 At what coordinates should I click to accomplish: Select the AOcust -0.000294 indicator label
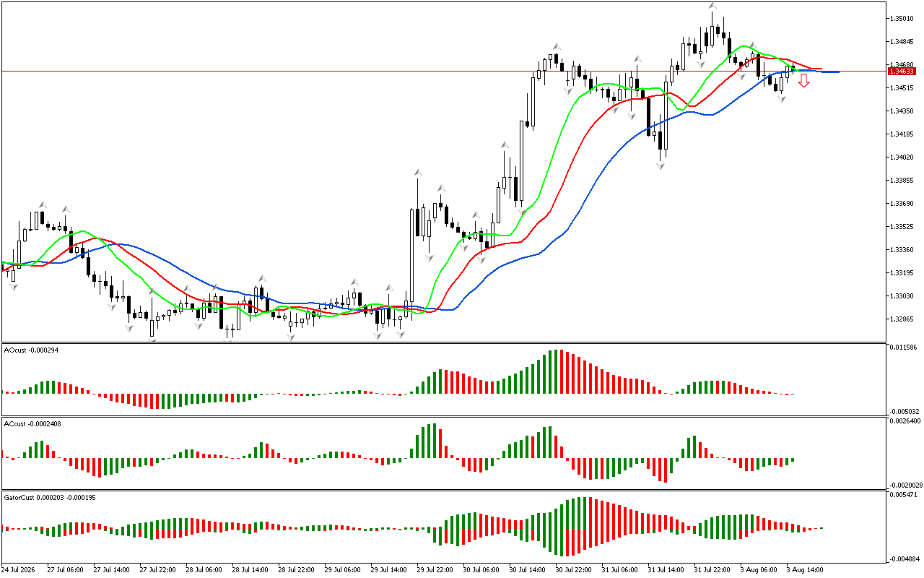point(30,350)
